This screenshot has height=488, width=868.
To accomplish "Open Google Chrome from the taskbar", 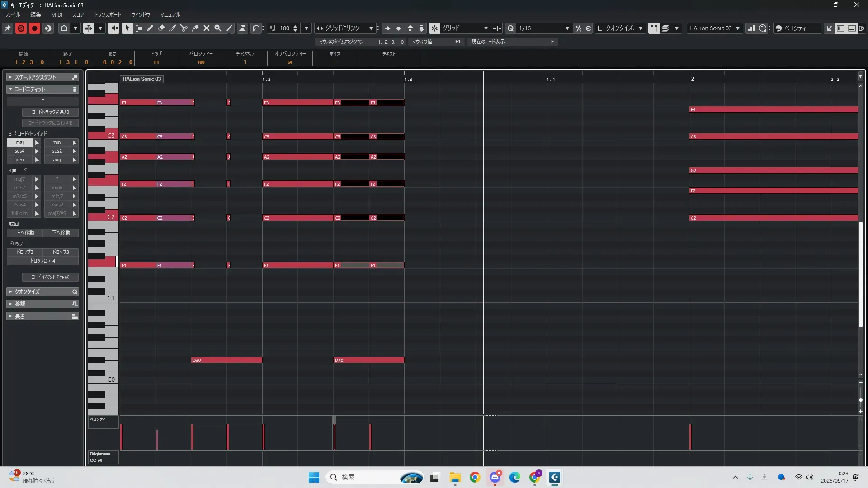I will (475, 477).
